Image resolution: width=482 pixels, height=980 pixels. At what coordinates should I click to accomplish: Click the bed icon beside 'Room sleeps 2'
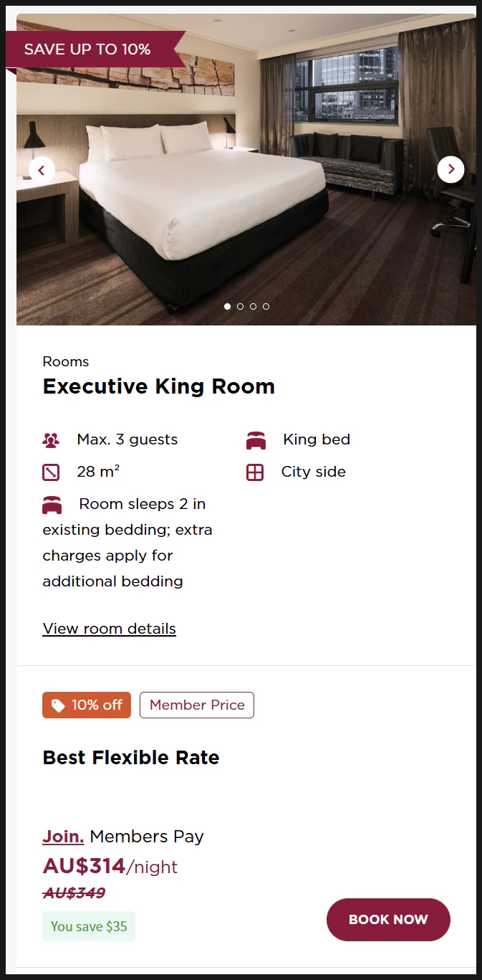point(52,505)
